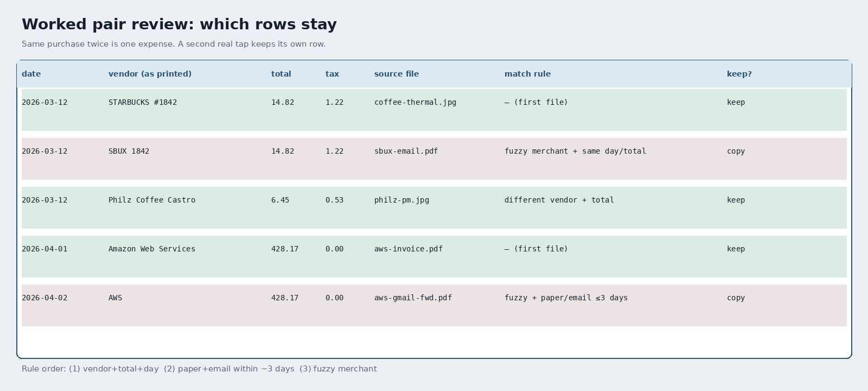Viewport: 868px width, 391px height.
Task: Click "keep" in the Amazon Web Services row
Action: pyautogui.click(x=736, y=249)
